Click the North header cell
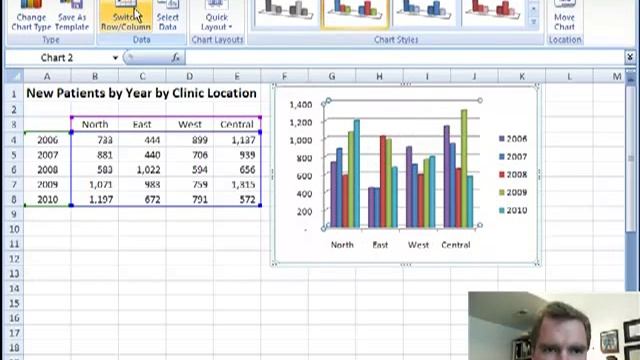 [x=95, y=124]
